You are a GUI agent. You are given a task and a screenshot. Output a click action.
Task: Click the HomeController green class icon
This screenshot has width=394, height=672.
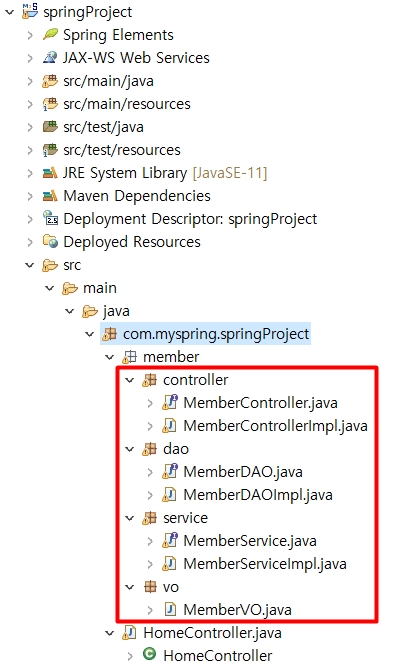click(149, 654)
